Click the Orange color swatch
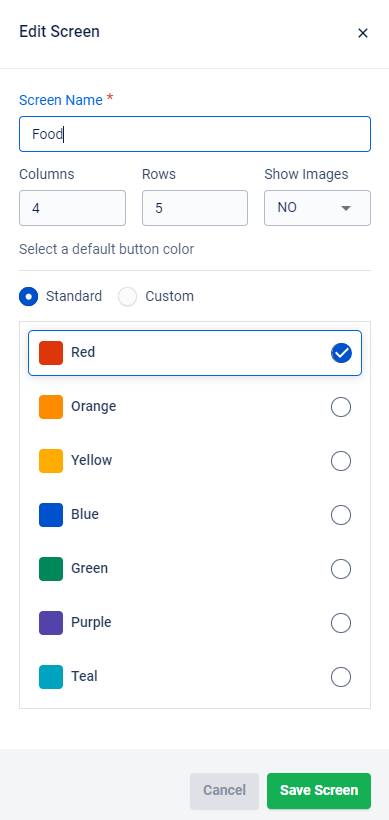The height and width of the screenshot is (820, 389). (51, 407)
